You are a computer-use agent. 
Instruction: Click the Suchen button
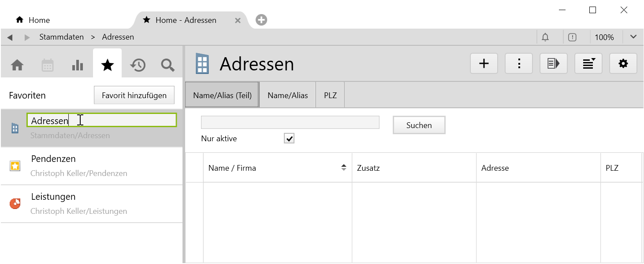(419, 125)
